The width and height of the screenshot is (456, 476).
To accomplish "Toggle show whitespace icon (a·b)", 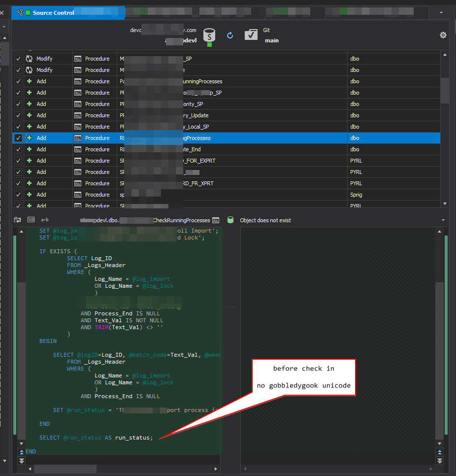I will (x=45, y=219).
